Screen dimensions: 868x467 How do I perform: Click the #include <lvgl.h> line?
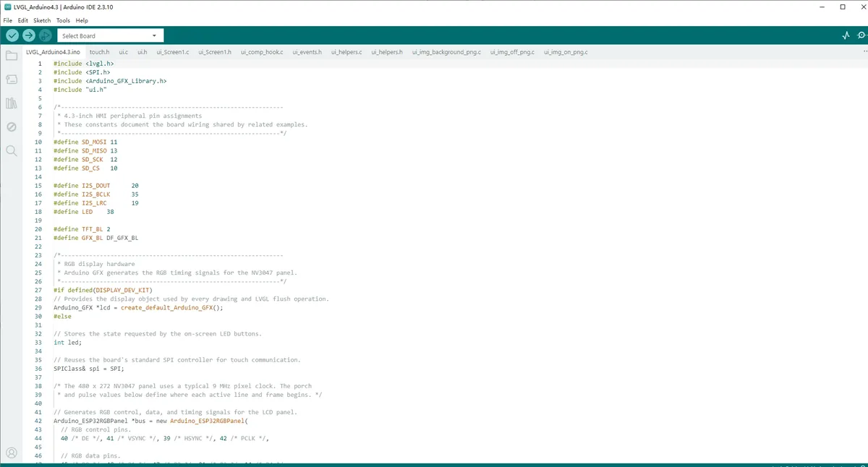pos(83,64)
